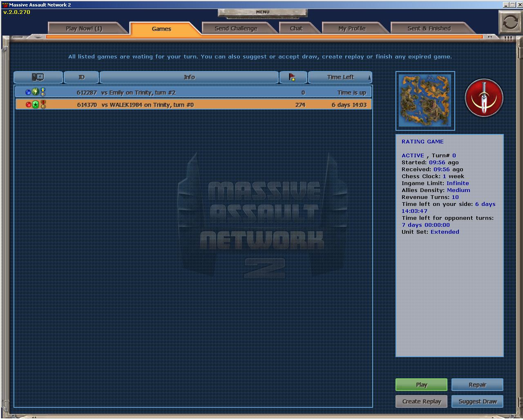Open the MENU pull-down handle

[x=263, y=13]
